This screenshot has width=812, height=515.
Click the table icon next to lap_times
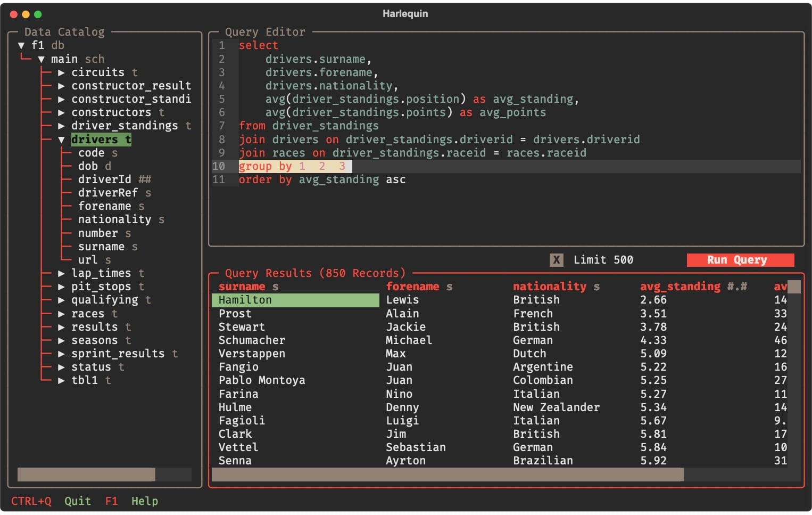[141, 273]
